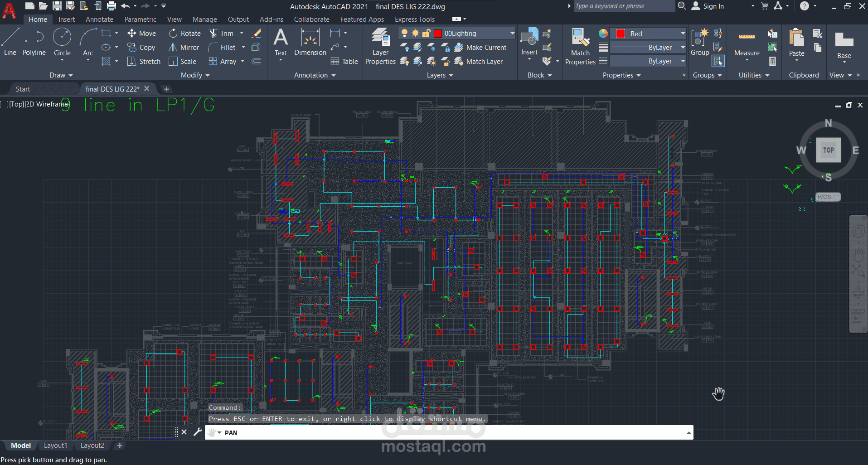The width and height of the screenshot is (868, 465).
Task: Open the Trim tool dropdown arrow
Action: [242, 33]
